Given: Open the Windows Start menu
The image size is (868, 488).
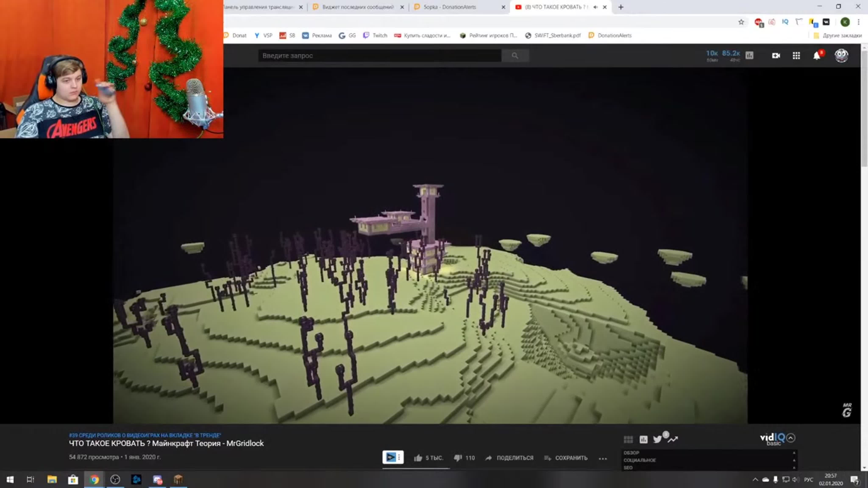Looking at the screenshot, I should tap(10, 479).
